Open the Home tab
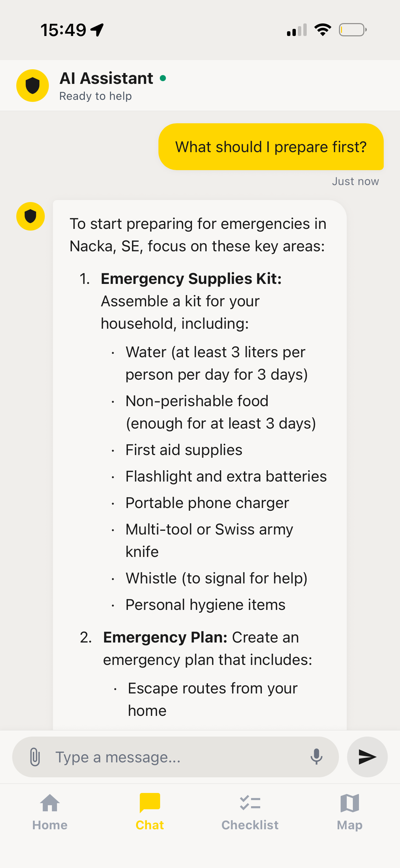Viewport: 400px width, 868px height. tap(50, 812)
